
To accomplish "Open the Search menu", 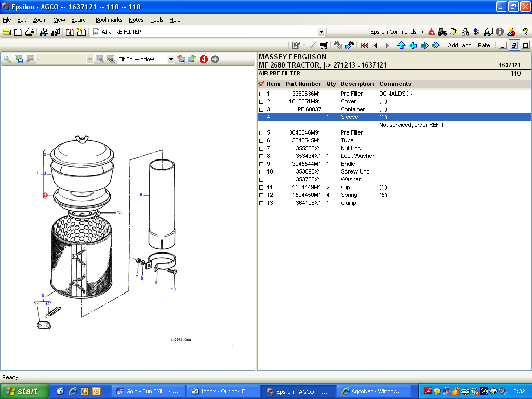I will pos(79,20).
